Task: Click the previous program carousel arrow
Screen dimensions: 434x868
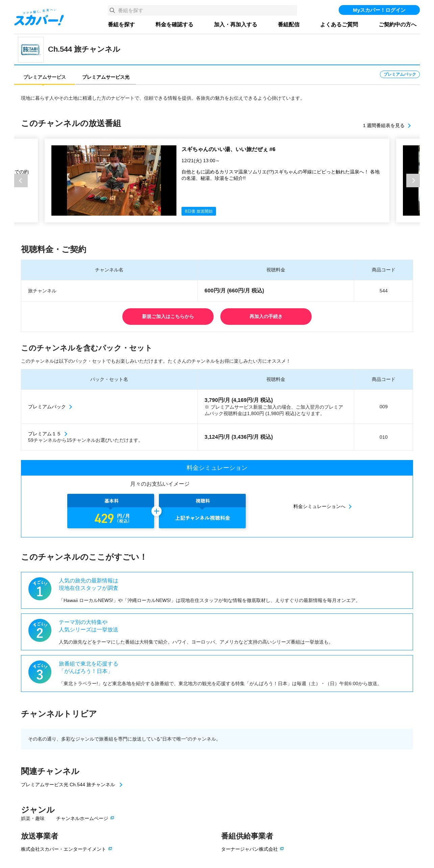Action: pos(21,180)
